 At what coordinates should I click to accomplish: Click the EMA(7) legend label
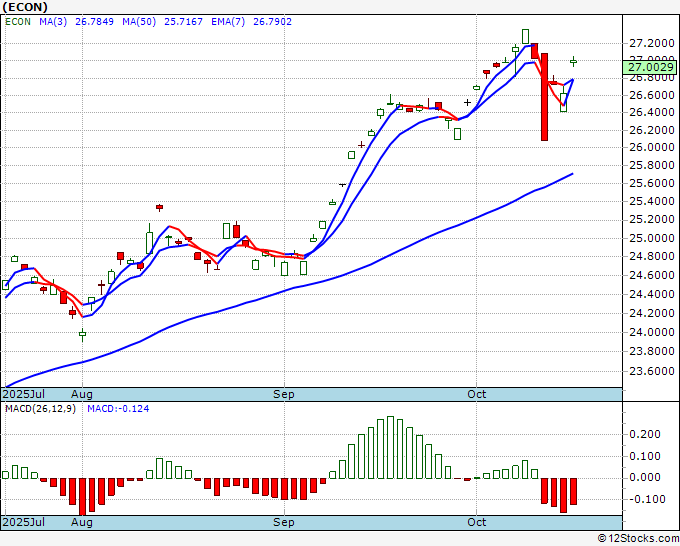tap(228, 22)
